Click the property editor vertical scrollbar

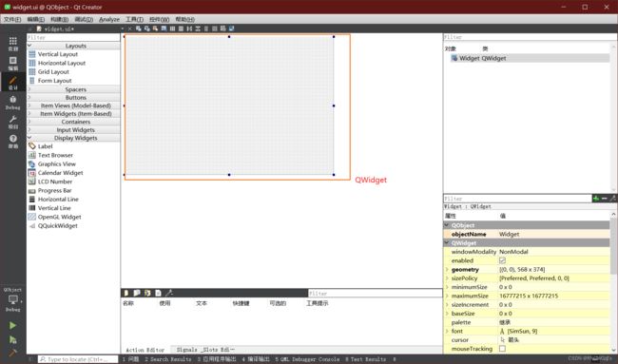point(613,245)
